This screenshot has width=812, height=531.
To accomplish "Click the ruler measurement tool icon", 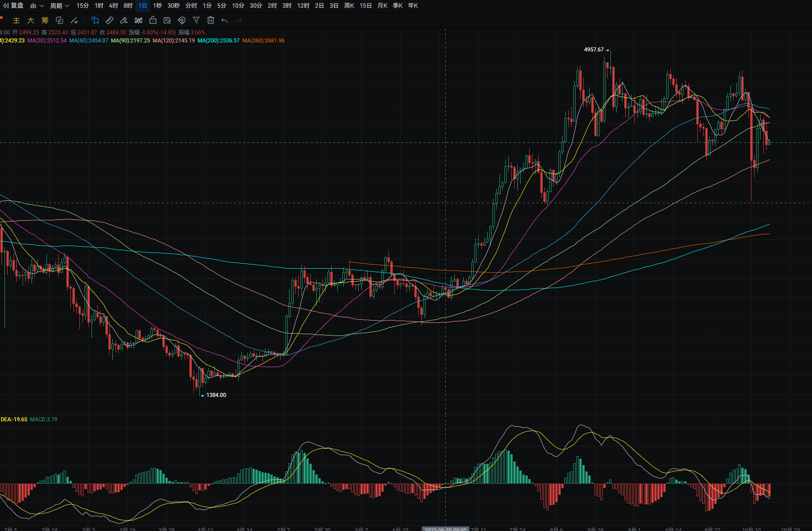I will click(110, 20).
